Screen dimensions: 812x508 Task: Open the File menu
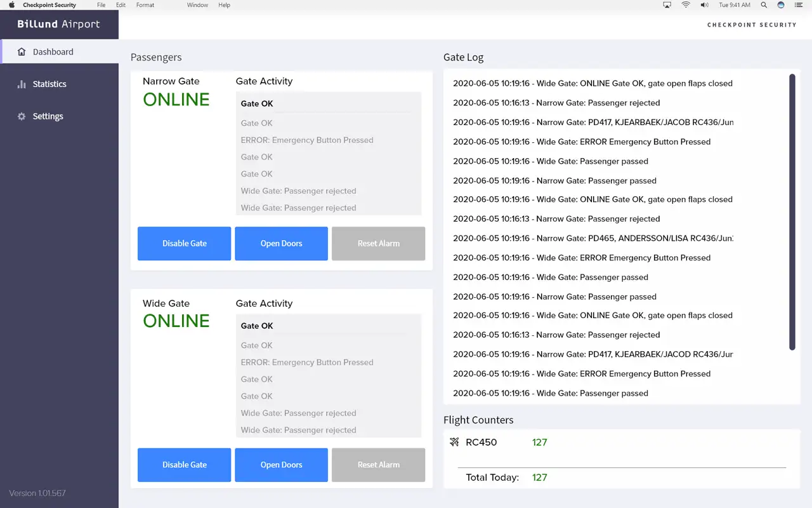pos(101,5)
